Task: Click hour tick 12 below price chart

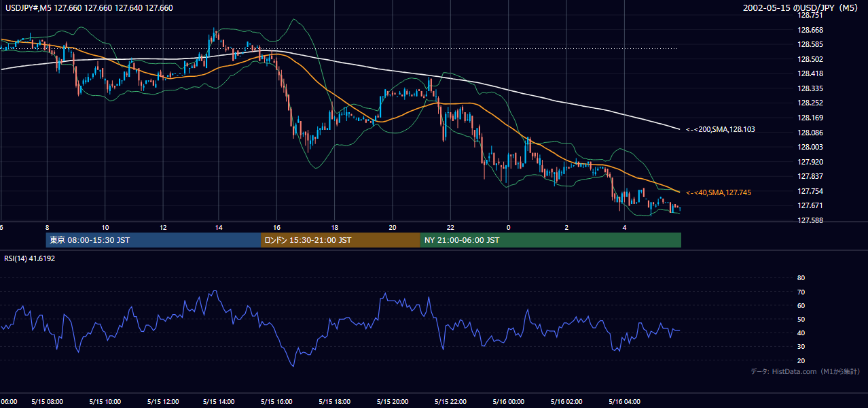Action: click(x=163, y=227)
